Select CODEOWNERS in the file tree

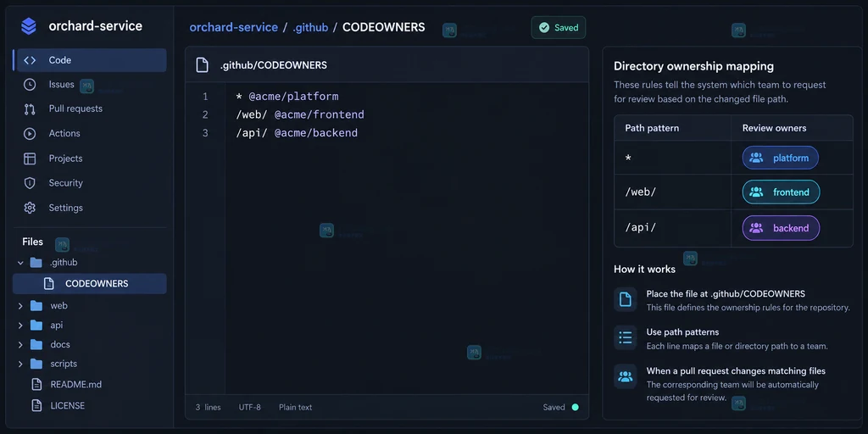coord(90,283)
